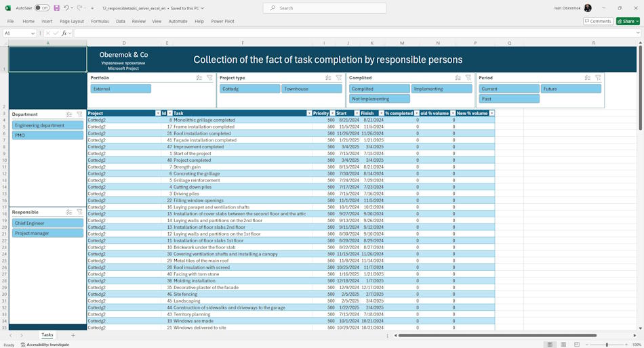Image resolution: width=644 pixels, height=348 pixels.
Task: Open the Project column filter dropdown
Action: (158, 113)
